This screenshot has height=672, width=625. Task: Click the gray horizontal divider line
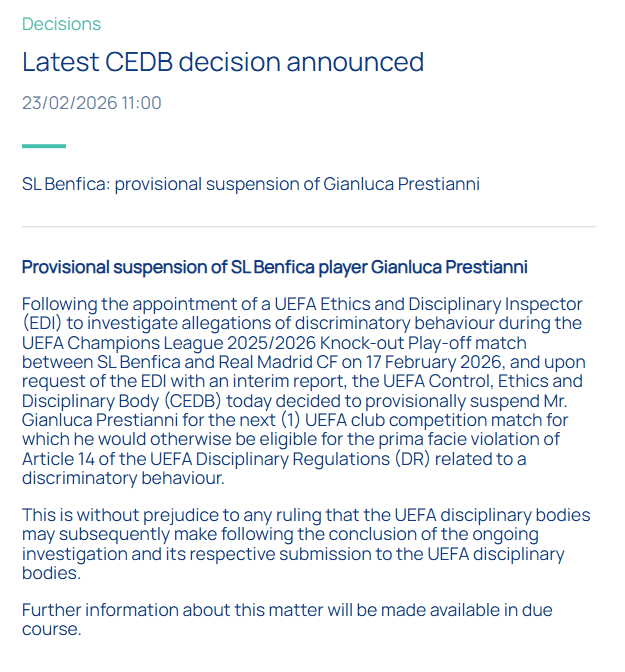click(x=308, y=227)
